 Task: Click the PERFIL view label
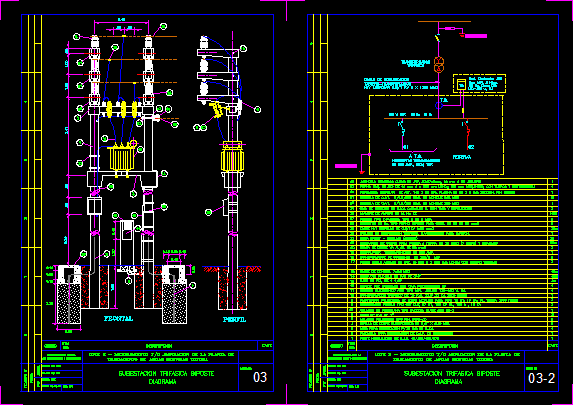click(x=234, y=319)
